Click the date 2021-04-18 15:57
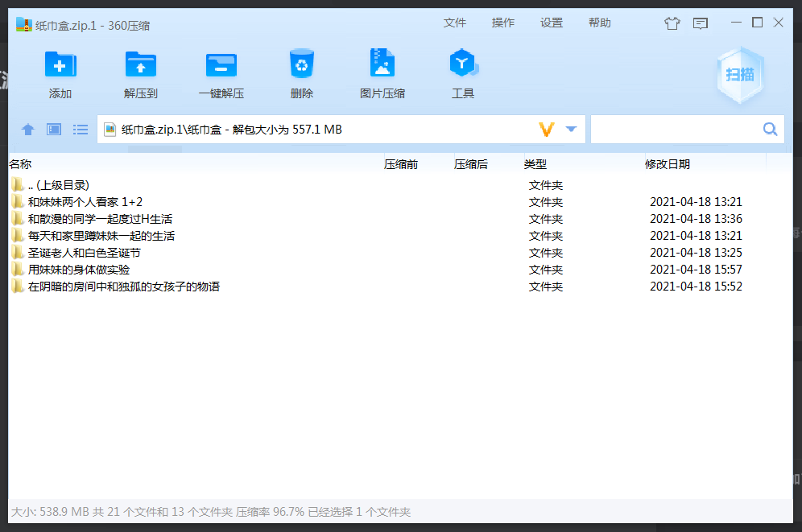Viewport: 802px width, 532px height. (696, 270)
